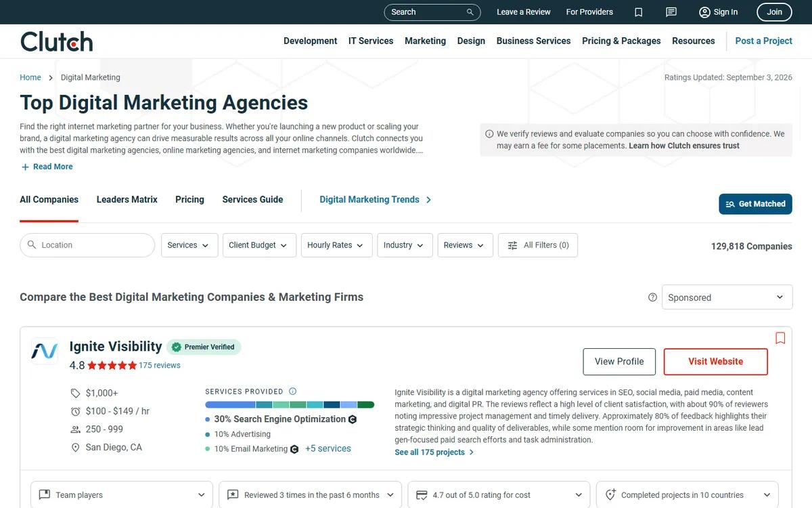Open All Filters (0) button
The image size is (812, 508).
[538, 245]
